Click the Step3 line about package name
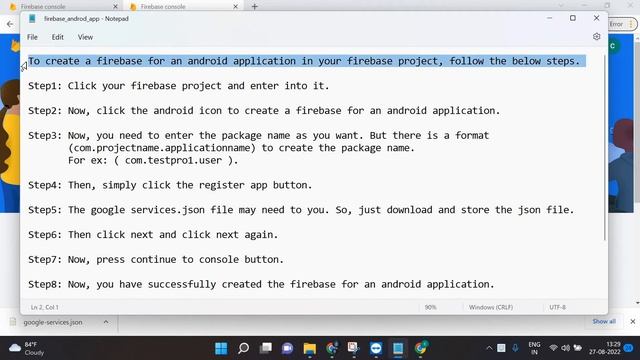 point(258,136)
